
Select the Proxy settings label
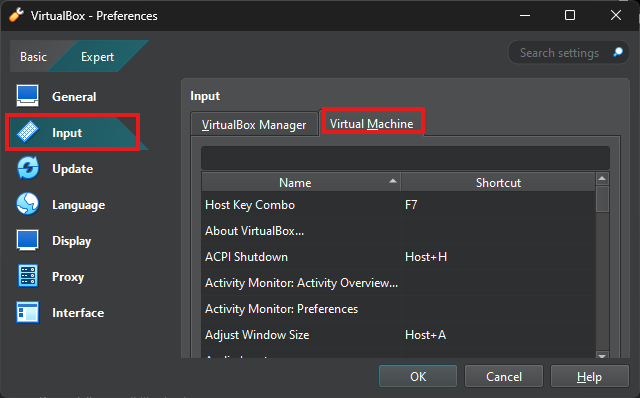68,277
